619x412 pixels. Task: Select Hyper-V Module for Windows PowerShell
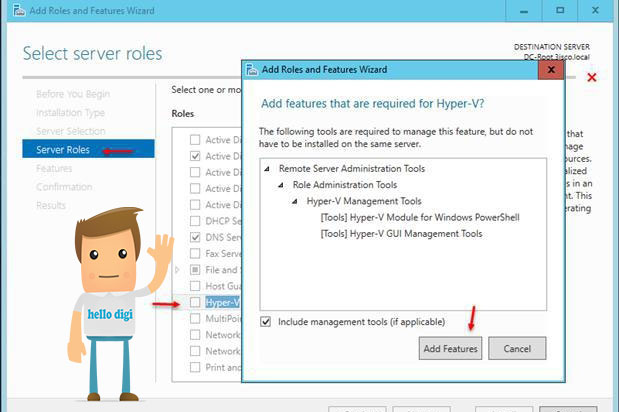[420, 217]
